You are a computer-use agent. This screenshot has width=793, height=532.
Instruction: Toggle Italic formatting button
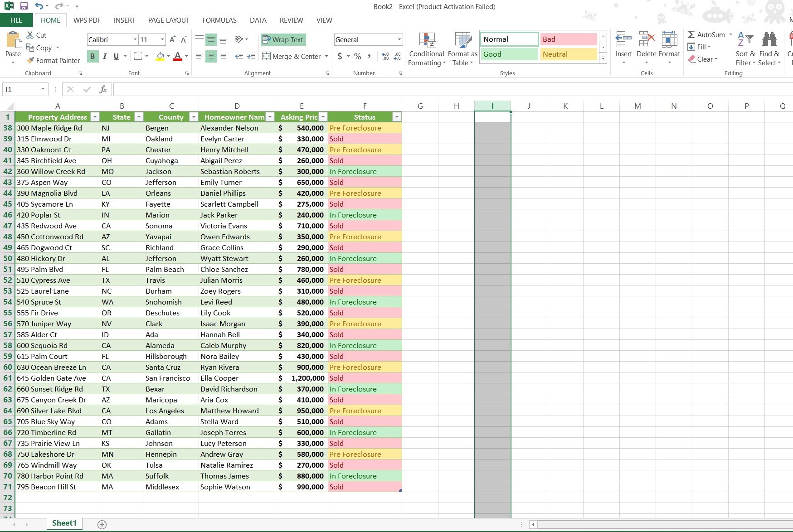[x=105, y=56]
